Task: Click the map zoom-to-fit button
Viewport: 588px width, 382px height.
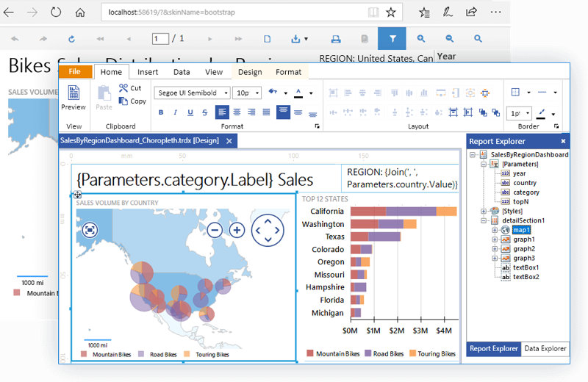Action: point(89,230)
